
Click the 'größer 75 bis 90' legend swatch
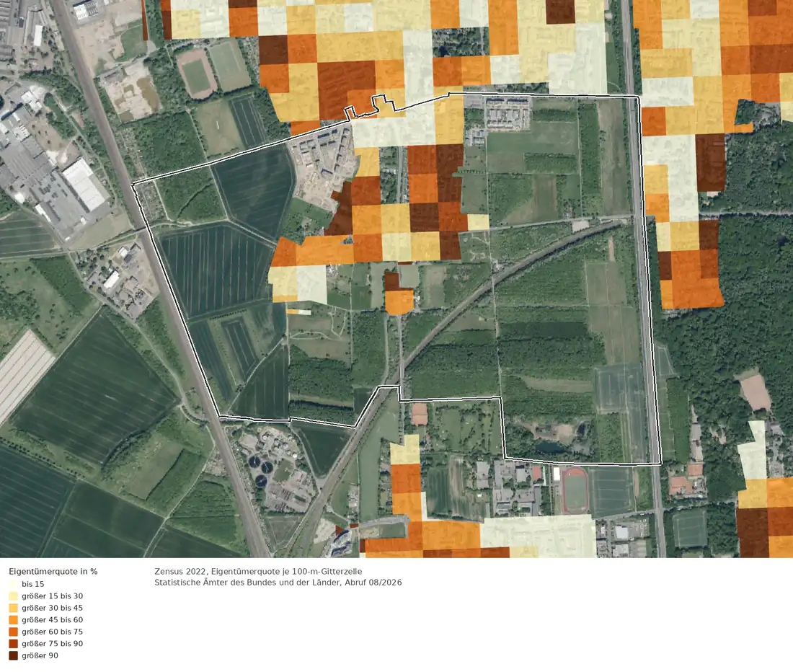pyautogui.click(x=13, y=644)
